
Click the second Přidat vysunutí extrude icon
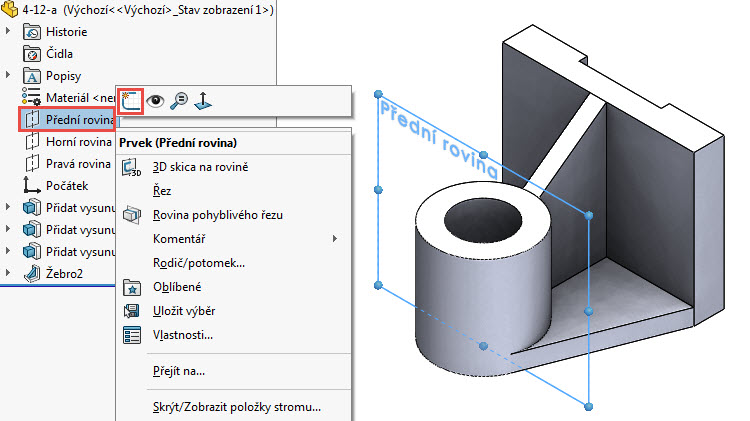pyautogui.click(x=32, y=229)
